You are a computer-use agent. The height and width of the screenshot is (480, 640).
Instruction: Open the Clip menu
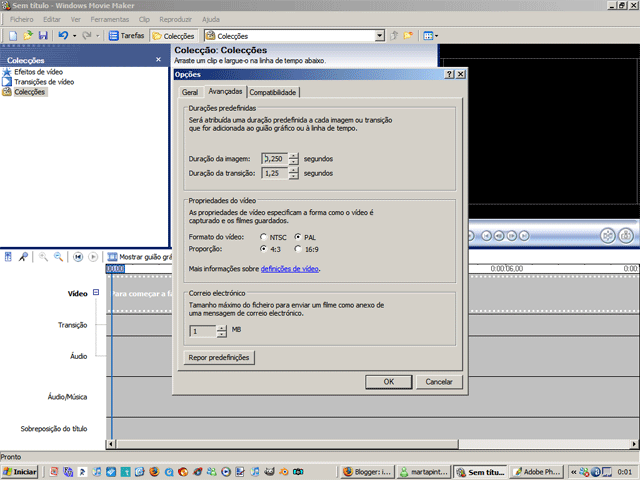pyautogui.click(x=144, y=19)
